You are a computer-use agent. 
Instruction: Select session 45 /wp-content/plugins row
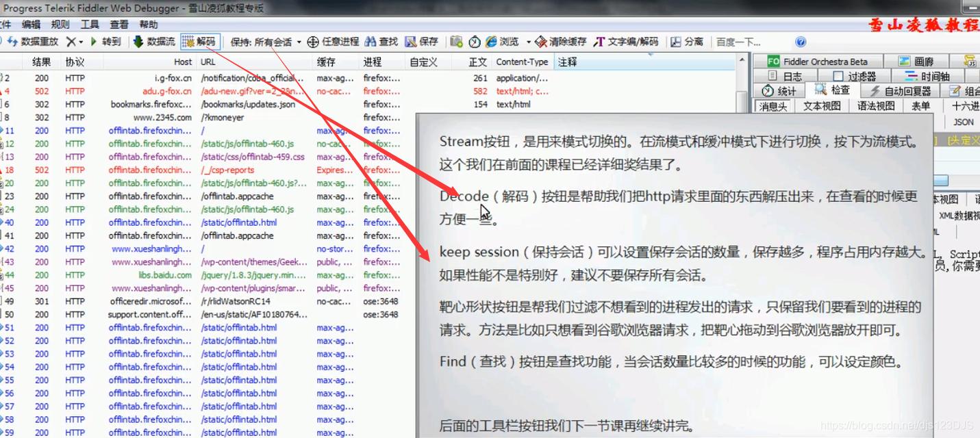(208, 288)
